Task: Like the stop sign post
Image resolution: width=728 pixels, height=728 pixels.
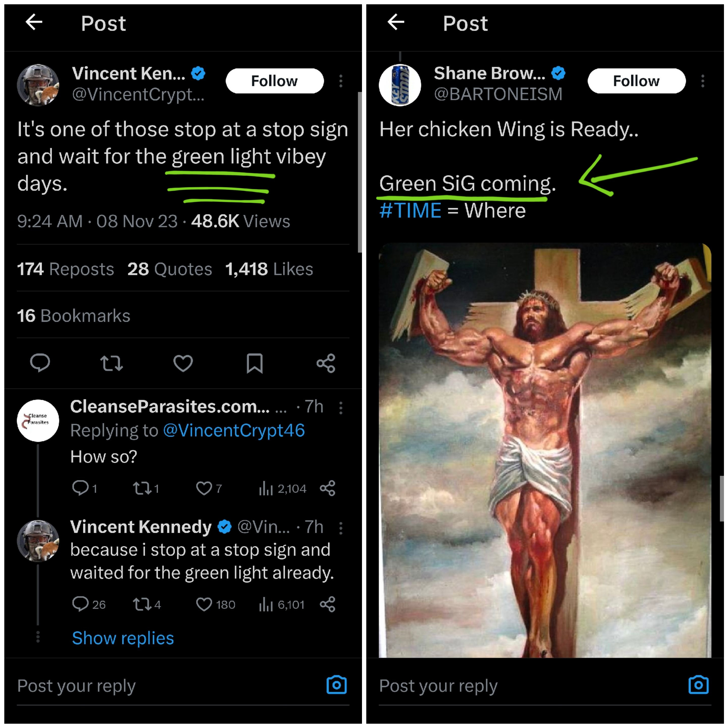Action: [x=183, y=363]
